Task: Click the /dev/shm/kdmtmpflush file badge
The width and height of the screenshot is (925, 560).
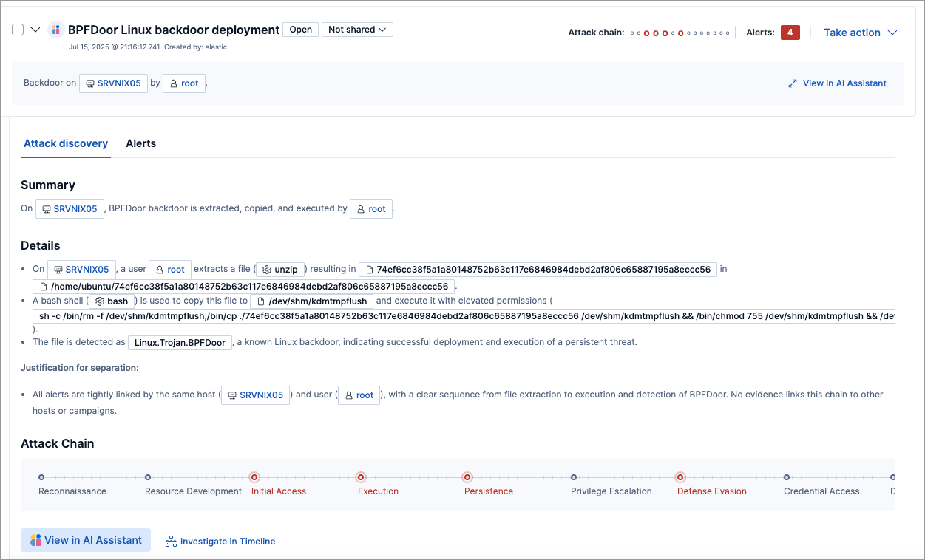Action: pyautogui.click(x=311, y=301)
